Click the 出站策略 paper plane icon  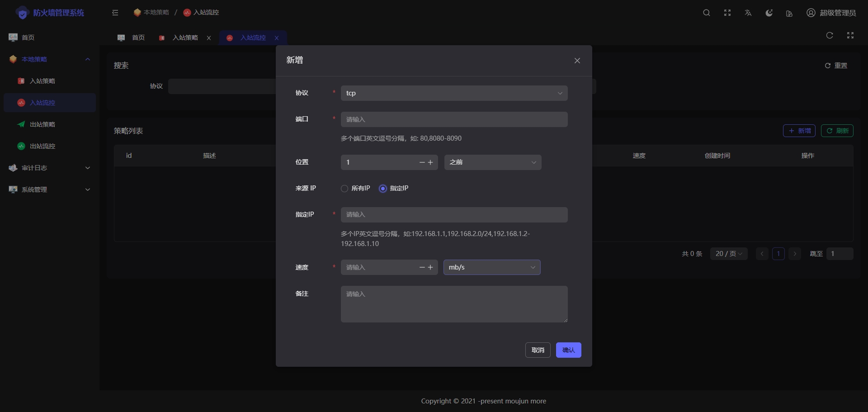21,124
